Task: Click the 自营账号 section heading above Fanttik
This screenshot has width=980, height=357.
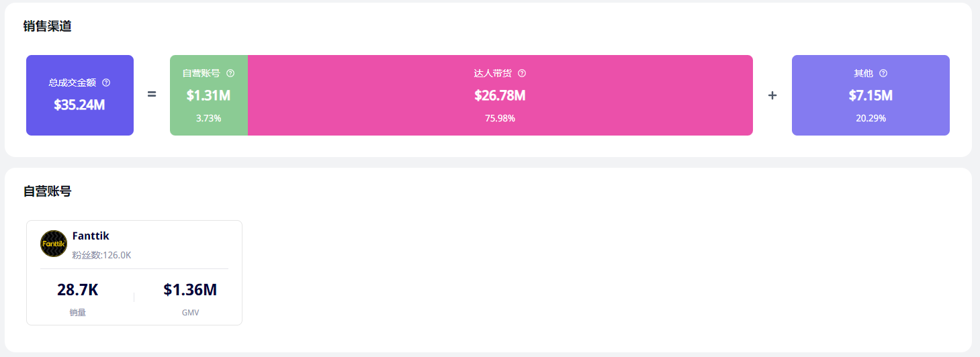Action: pos(47,191)
